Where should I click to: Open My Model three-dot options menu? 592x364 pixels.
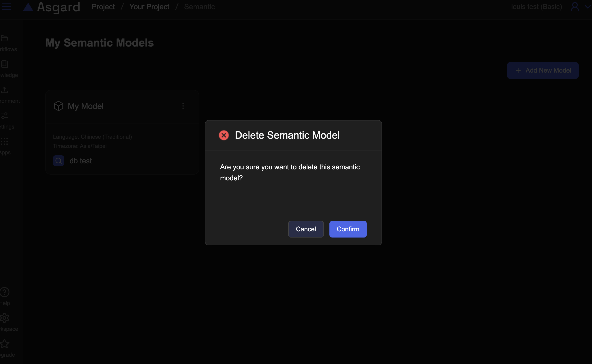click(183, 106)
